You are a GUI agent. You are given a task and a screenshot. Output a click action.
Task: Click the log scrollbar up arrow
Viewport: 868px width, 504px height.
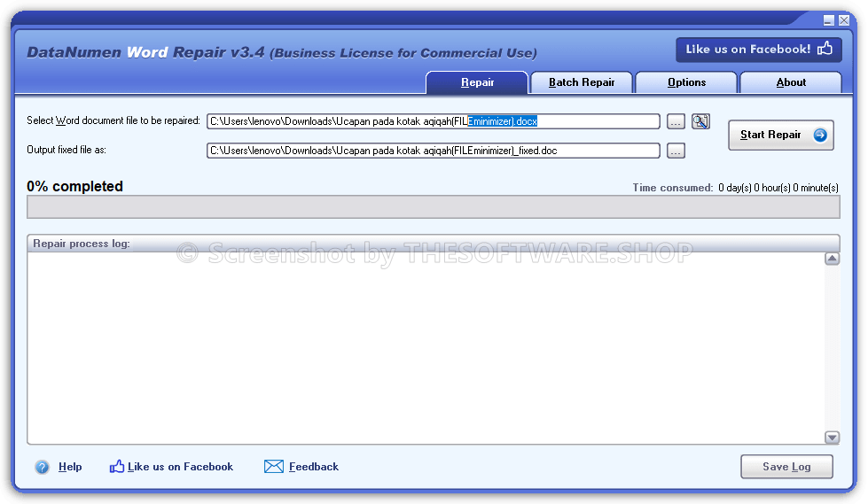click(832, 259)
